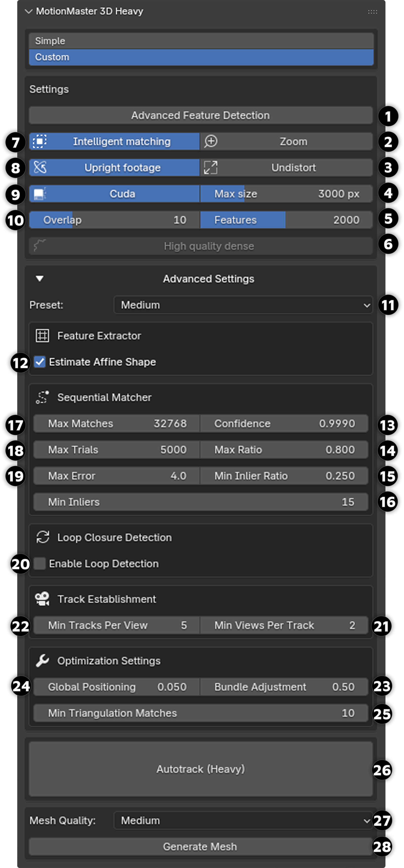Click the Zoom magnifier icon
The width and height of the screenshot is (404, 868).
click(x=211, y=141)
